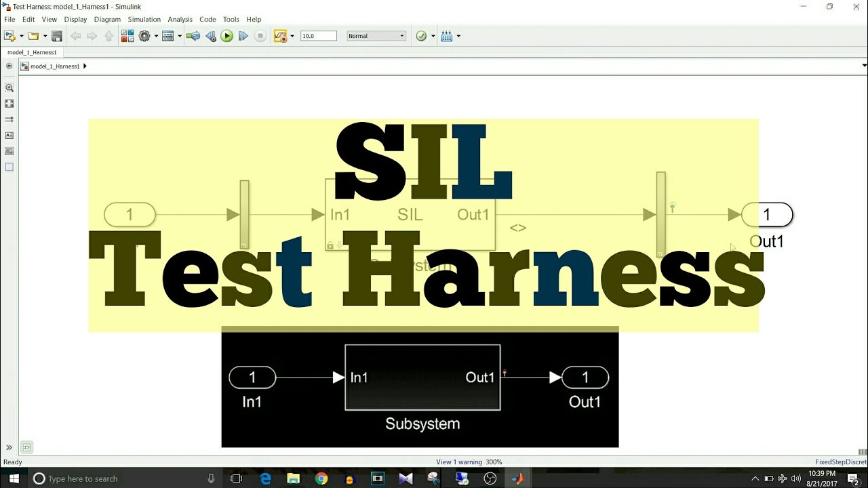Edit the simulation stop time field 10.0
This screenshot has width=868, height=488.
(319, 36)
